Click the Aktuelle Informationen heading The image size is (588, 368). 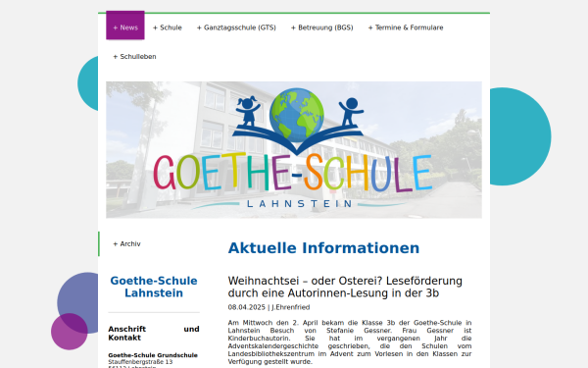323,248
